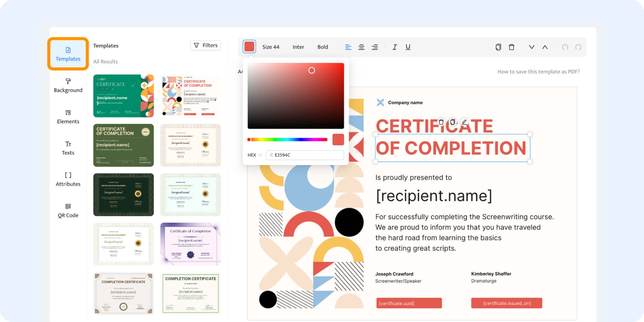Select center text alignment
644x322 pixels.
[x=361, y=47]
